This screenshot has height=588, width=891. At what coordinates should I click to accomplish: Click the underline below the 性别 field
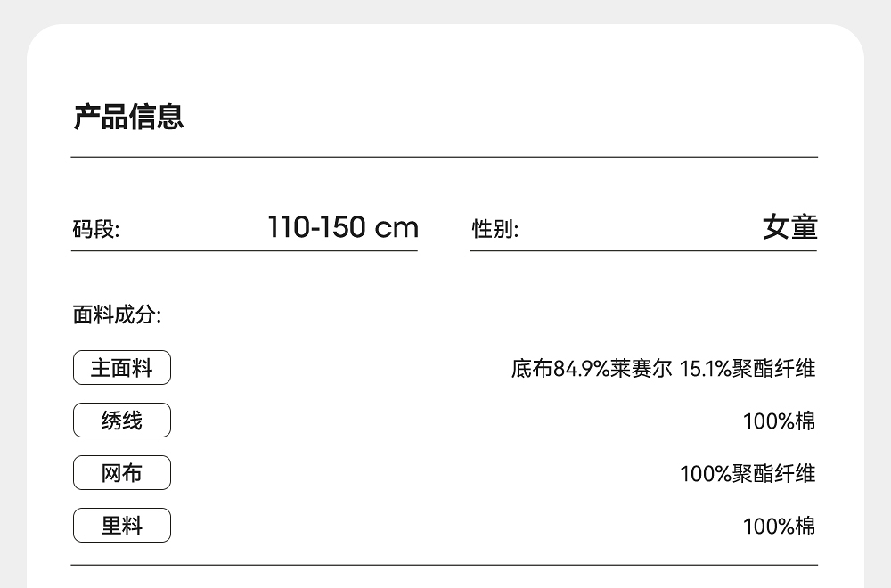coord(643,251)
